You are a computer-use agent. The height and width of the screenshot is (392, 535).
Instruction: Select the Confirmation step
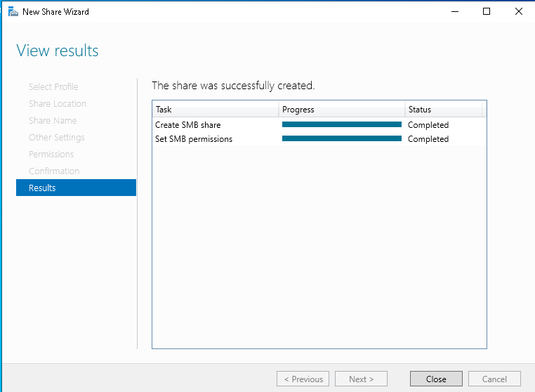tap(54, 171)
